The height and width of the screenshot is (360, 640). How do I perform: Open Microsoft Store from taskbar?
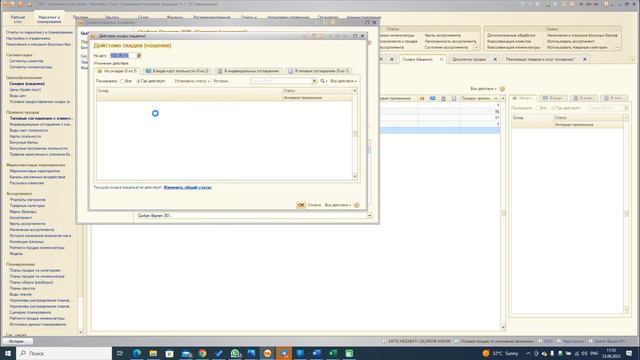pyautogui.click(x=169, y=353)
